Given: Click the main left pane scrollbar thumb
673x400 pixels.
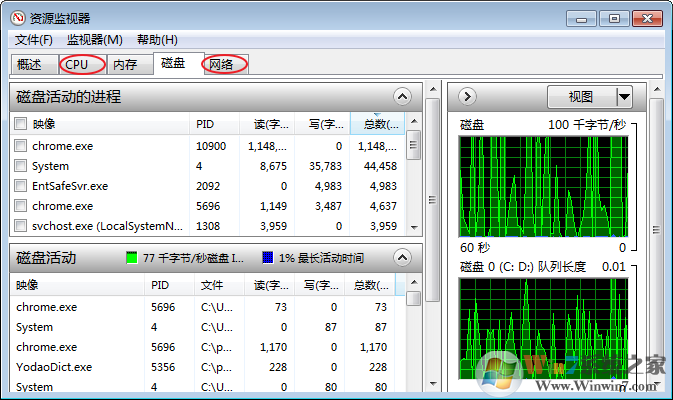Looking at the screenshot, I should click(x=433, y=200).
